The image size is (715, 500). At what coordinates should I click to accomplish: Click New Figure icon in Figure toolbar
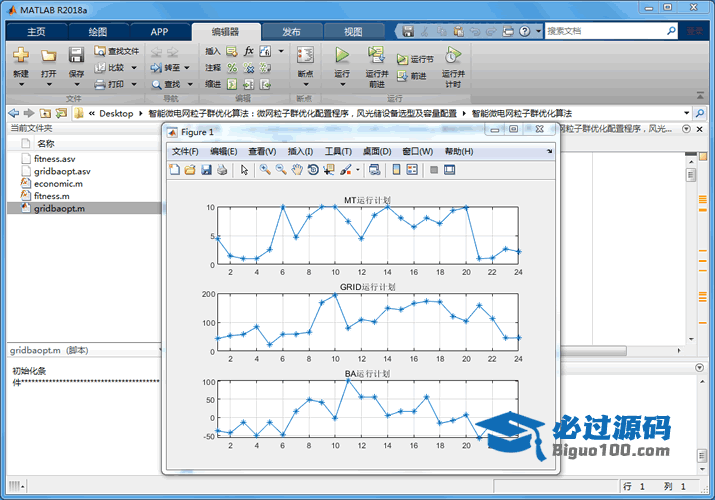175,170
